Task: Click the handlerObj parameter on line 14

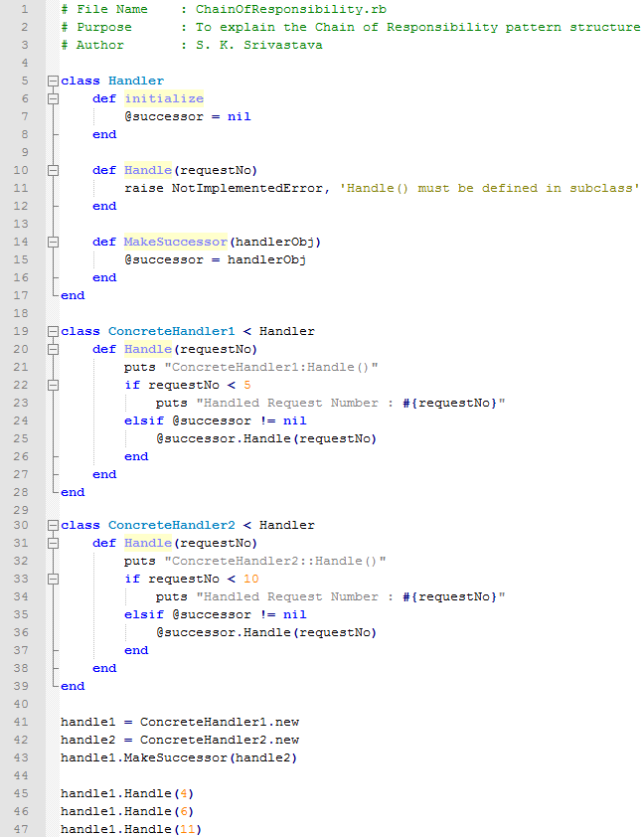Action: point(274,242)
